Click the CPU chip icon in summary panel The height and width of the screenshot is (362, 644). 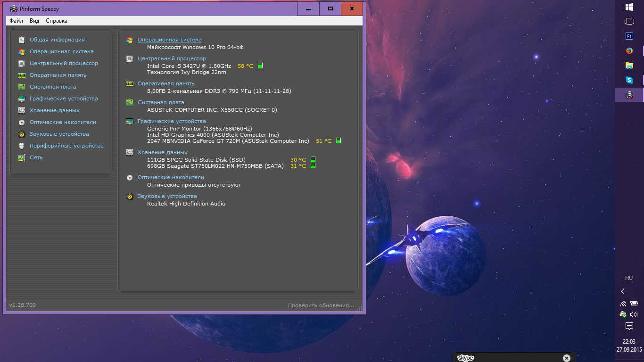pyautogui.click(x=130, y=59)
